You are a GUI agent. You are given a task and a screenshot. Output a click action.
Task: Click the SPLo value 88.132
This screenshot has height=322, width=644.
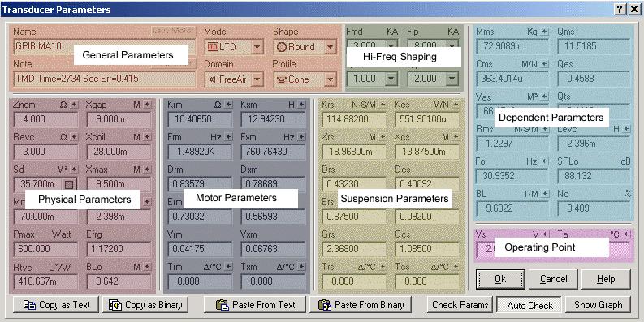[x=594, y=176]
